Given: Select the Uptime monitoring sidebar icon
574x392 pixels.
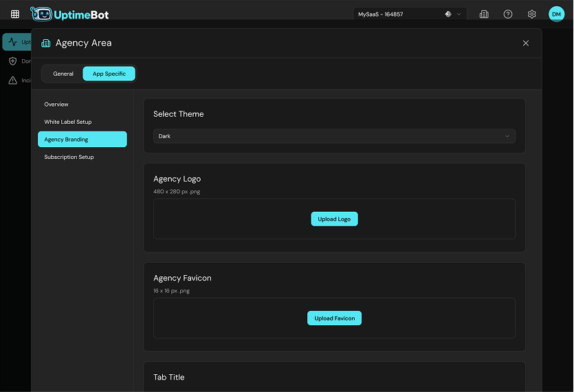Looking at the screenshot, I should click(x=13, y=42).
